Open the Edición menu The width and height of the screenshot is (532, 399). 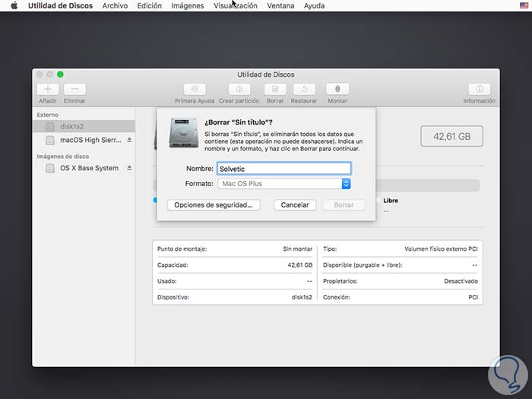[149, 6]
